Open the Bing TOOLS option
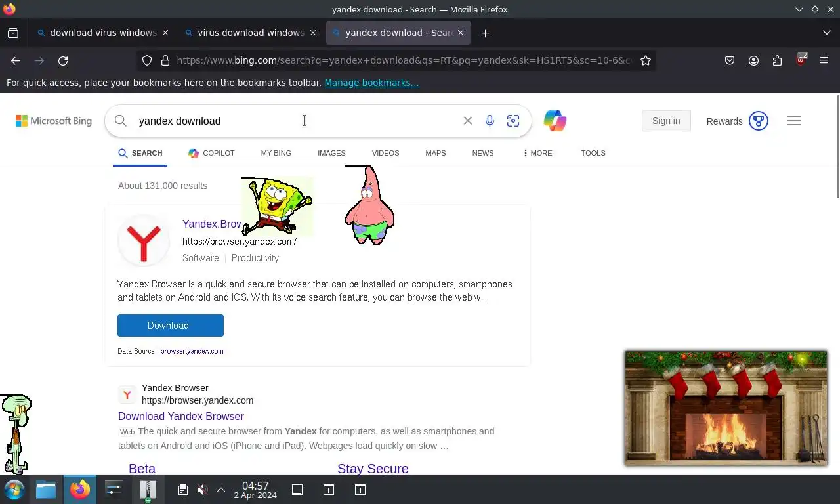840x504 pixels. tap(593, 153)
